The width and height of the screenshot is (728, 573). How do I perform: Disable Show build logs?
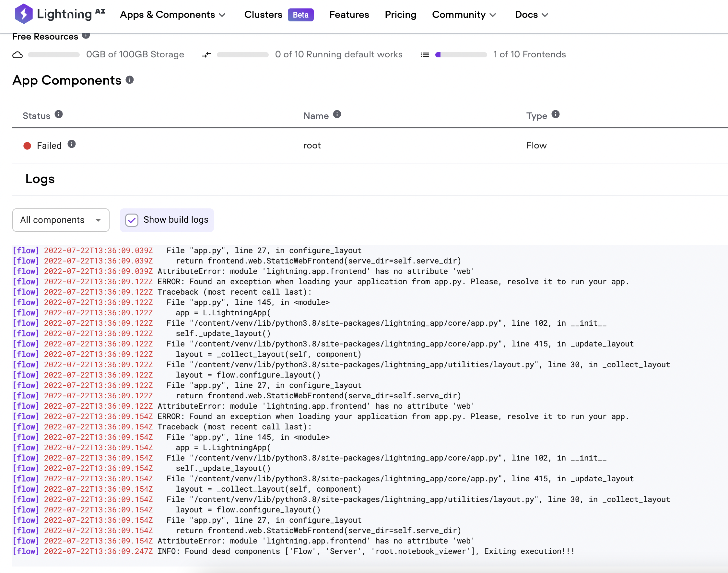tap(132, 220)
